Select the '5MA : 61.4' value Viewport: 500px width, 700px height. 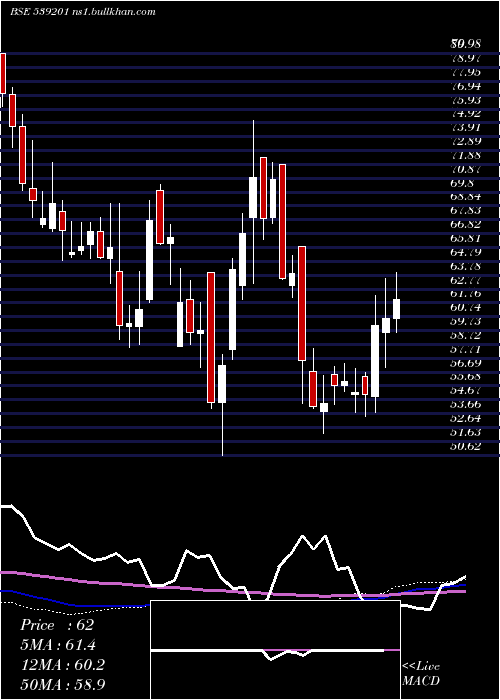coord(58,645)
